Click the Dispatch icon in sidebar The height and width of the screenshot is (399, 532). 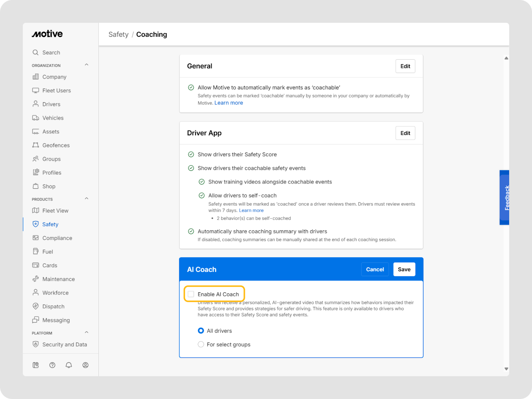36,306
